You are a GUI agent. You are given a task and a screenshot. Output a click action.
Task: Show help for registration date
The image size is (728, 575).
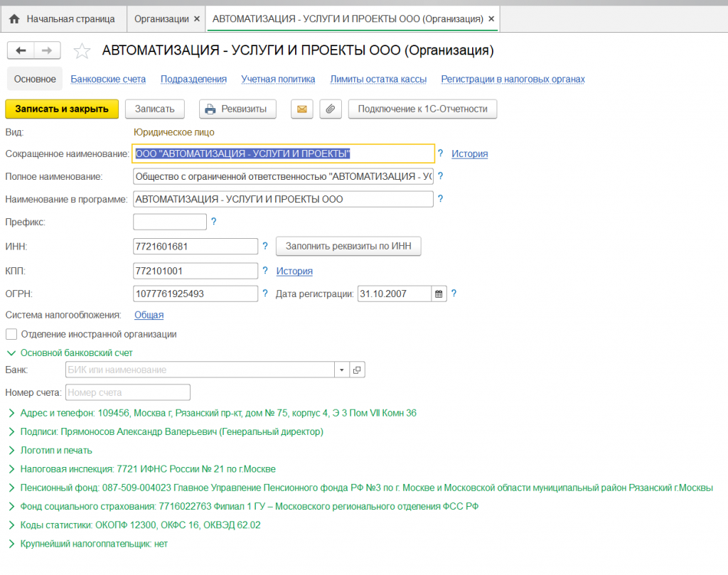tap(454, 294)
